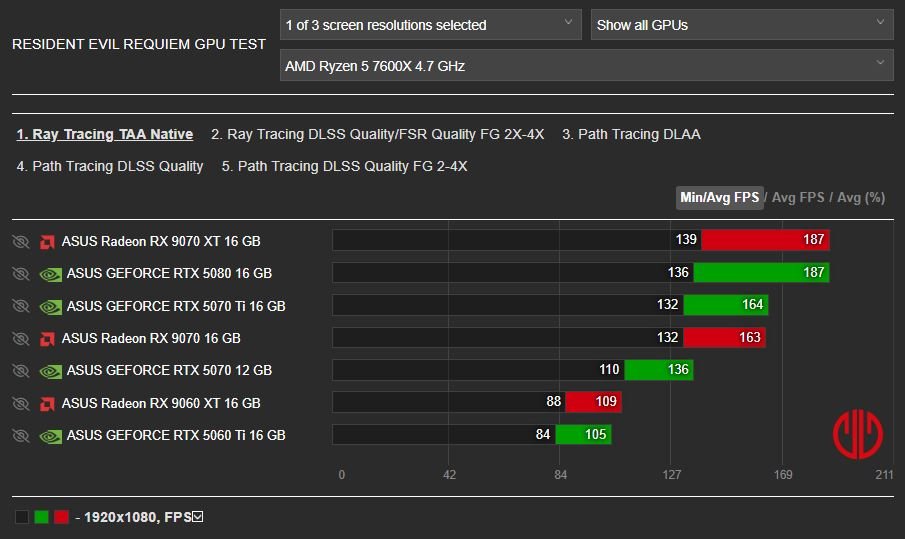Viewport: 905px width, 539px height.
Task: Click the 1920x1080, FPS legend label
Action: point(137,517)
